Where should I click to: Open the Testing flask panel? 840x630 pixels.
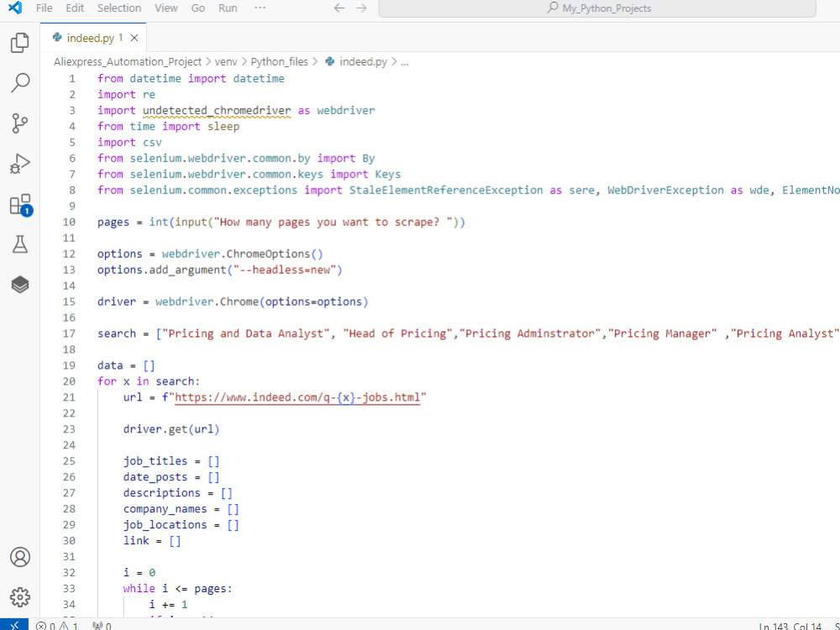[x=20, y=244]
